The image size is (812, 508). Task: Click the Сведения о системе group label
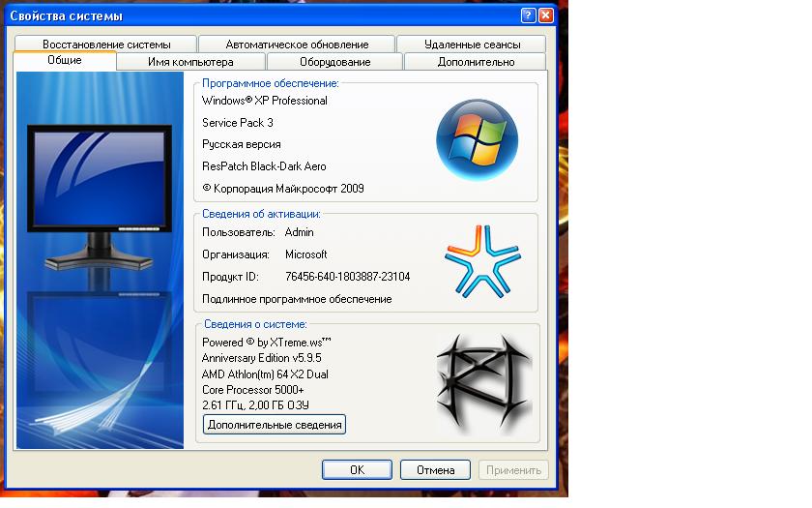pos(255,324)
